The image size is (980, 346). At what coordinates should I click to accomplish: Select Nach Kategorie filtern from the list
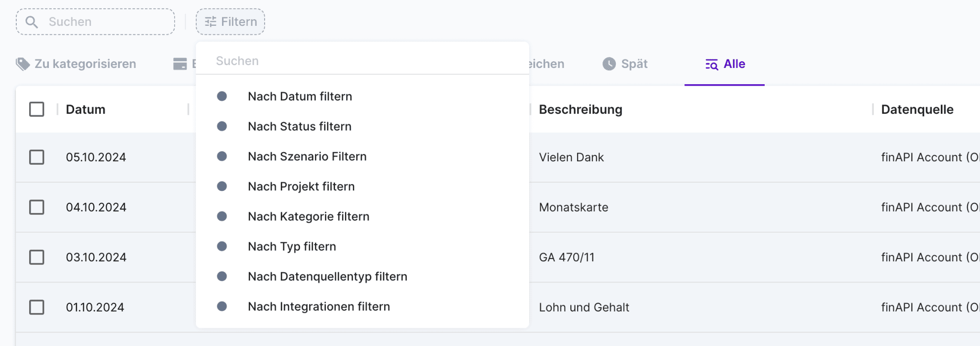coord(308,216)
